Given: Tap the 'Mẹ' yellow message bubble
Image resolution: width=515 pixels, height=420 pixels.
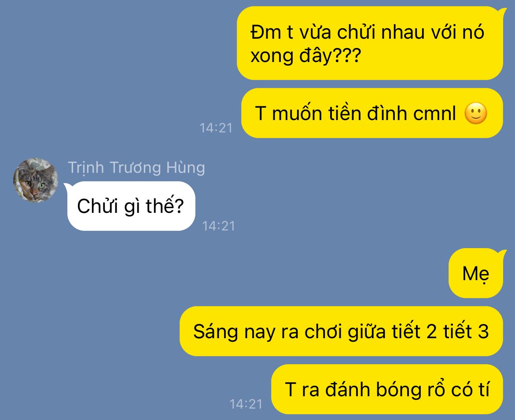Looking at the screenshot, I should (x=475, y=273).
